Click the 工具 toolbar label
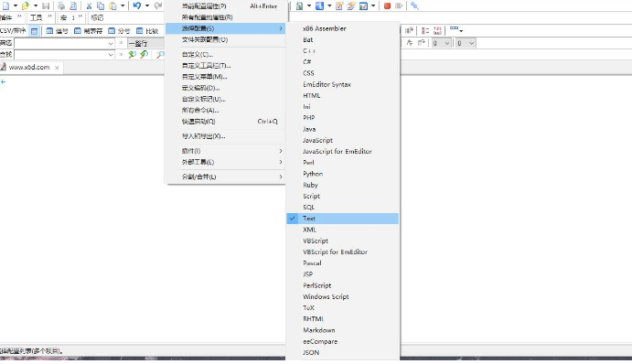Image resolution: width=632 pixels, height=364 pixels. (x=37, y=17)
